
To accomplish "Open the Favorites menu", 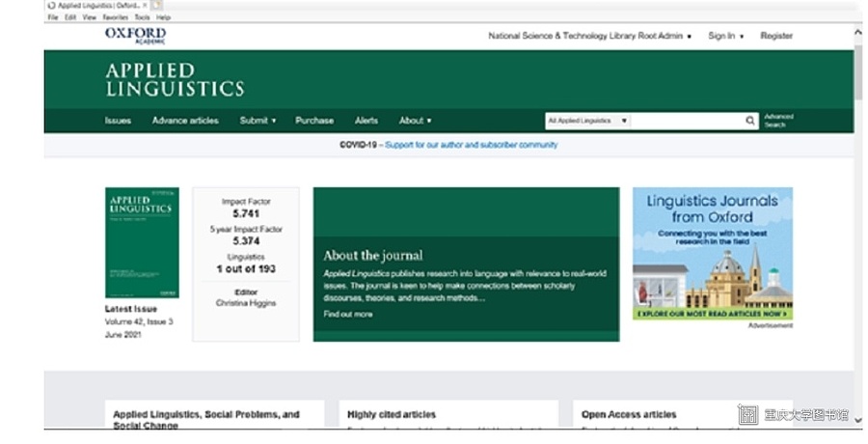I will [115, 17].
